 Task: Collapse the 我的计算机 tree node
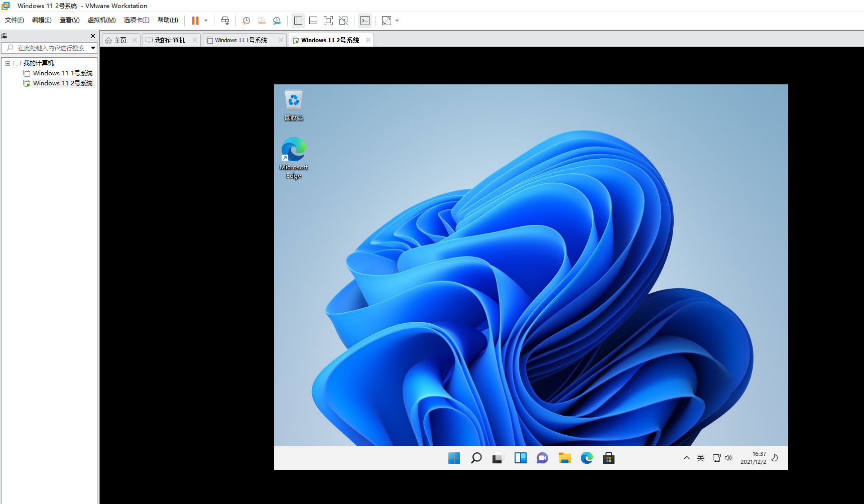[8, 63]
